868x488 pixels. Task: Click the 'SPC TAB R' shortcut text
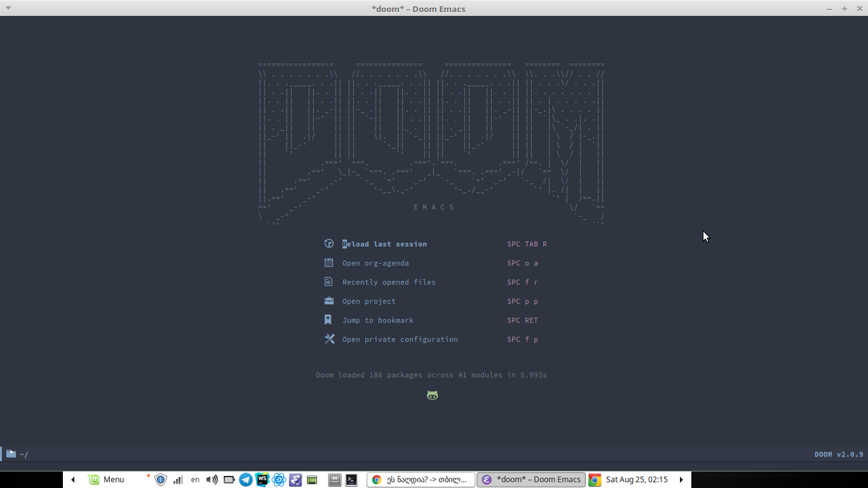pos(527,244)
